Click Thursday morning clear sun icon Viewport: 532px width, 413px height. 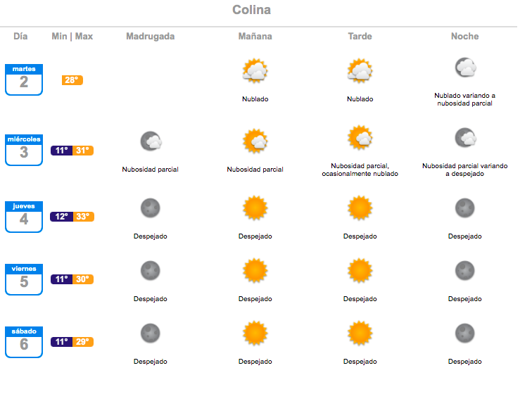pos(255,208)
